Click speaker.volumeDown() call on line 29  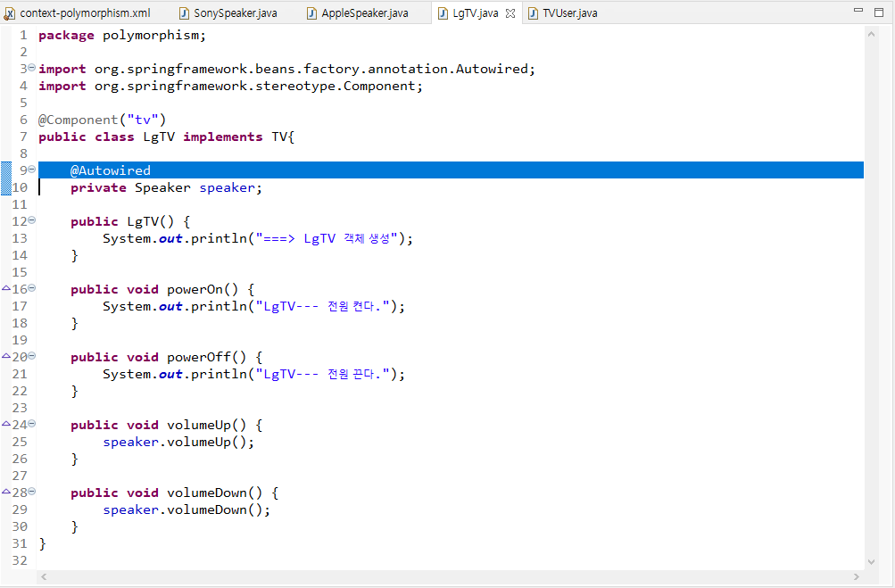186,509
